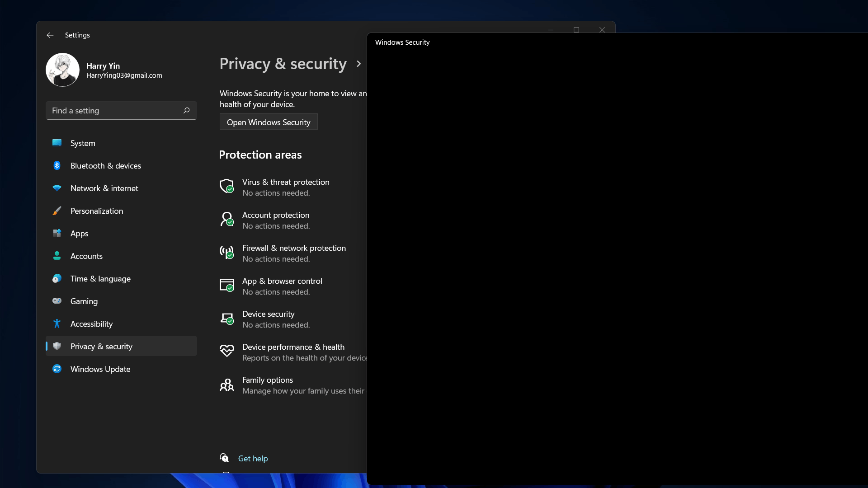Click the breadcrumb chevron after Privacy & security
The image size is (868, 488).
point(359,64)
